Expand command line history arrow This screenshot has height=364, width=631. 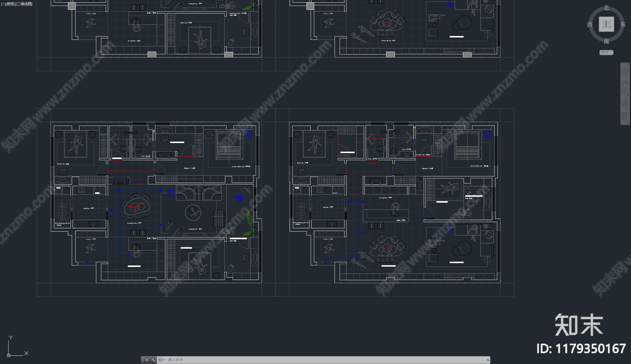tap(488, 360)
